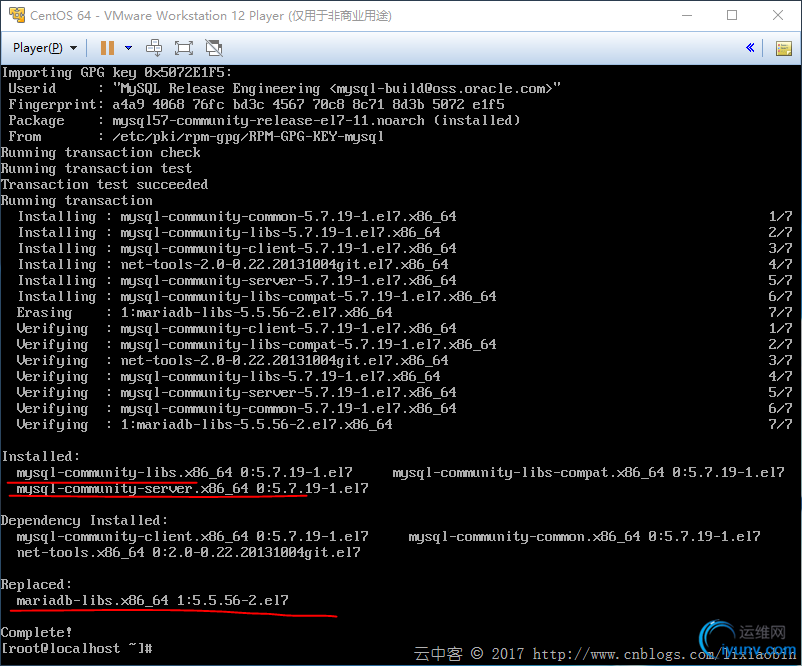Screen dimensions: 802x666
Task: Click the 'Dependency Installed:' heading
Action: coord(84,520)
